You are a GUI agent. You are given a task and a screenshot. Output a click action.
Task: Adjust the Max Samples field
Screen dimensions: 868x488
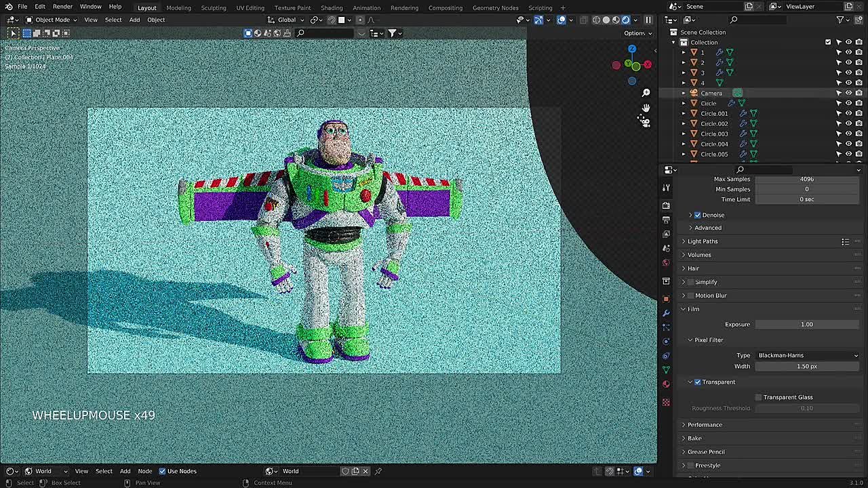coord(808,179)
